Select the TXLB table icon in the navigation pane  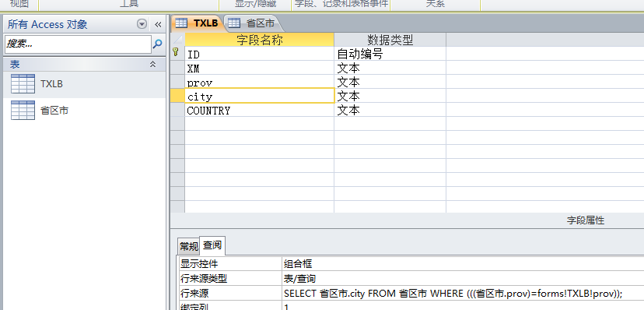(x=23, y=84)
